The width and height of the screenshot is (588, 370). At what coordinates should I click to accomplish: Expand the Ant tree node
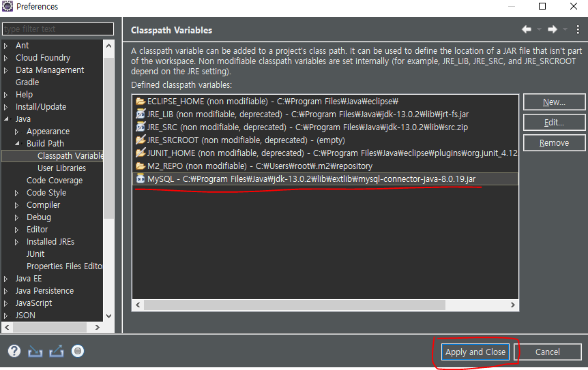point(6,46)
